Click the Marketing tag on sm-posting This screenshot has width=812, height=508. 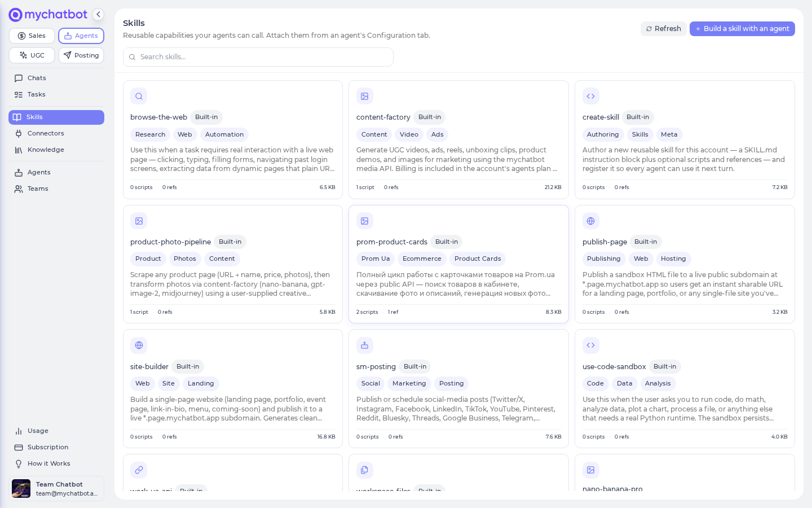pos(409,384)
